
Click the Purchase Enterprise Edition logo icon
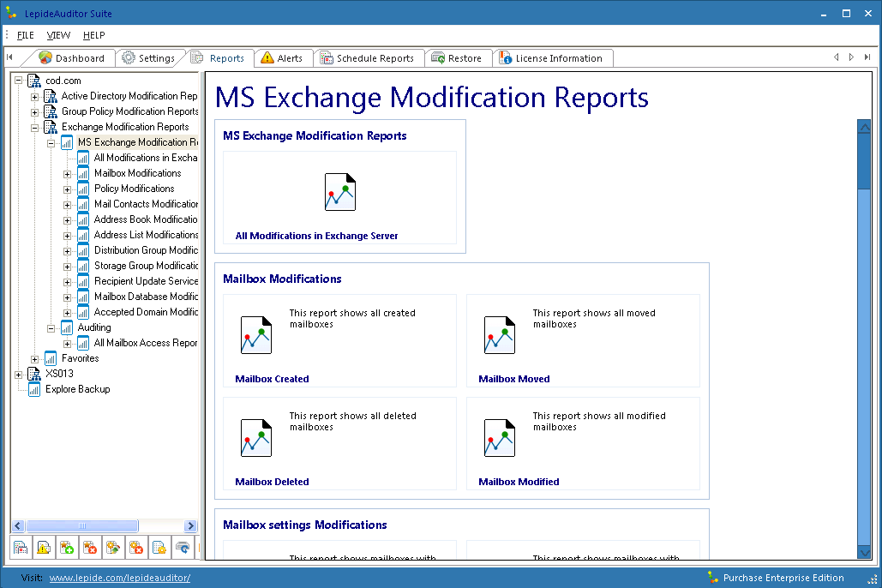click(712, 578)
